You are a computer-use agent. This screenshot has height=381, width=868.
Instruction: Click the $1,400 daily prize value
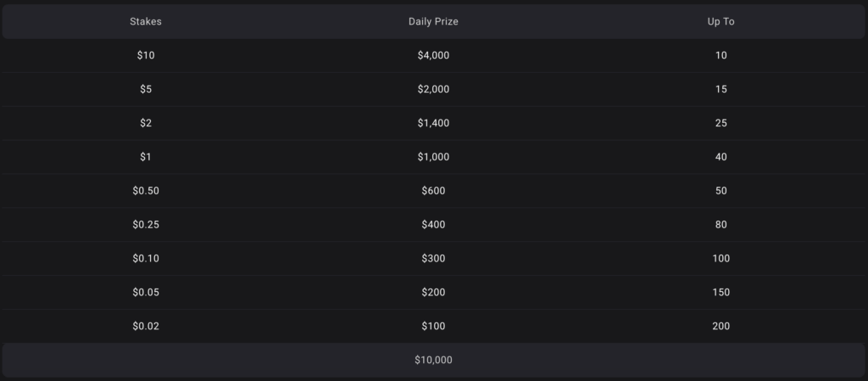[433, 123]
